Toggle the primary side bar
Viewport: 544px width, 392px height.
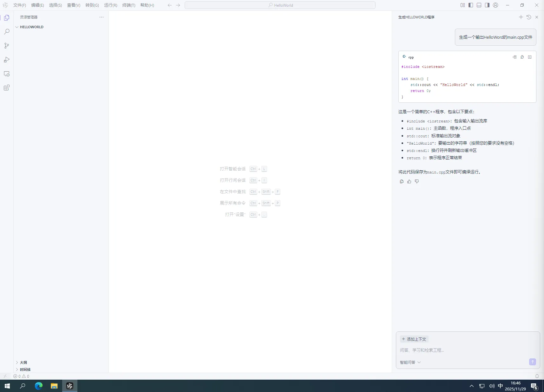(471, 5)
